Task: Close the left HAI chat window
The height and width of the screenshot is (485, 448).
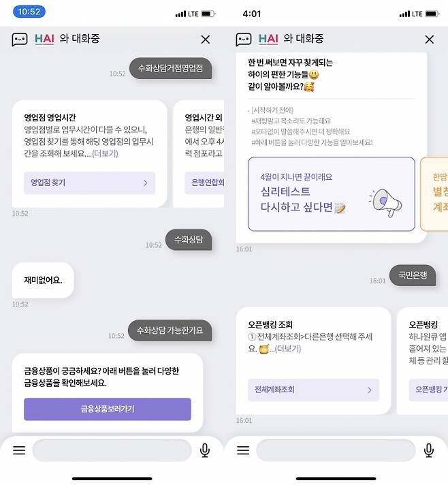Action: pos(206,40)
